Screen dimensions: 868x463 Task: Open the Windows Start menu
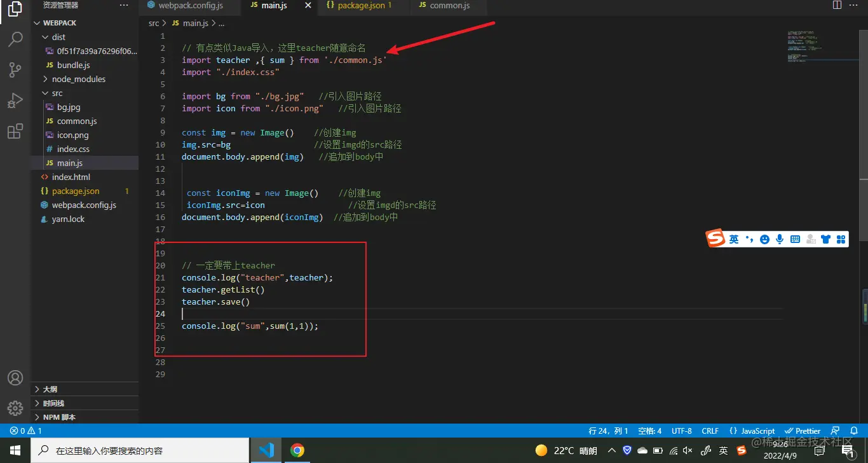click(15, 450)
